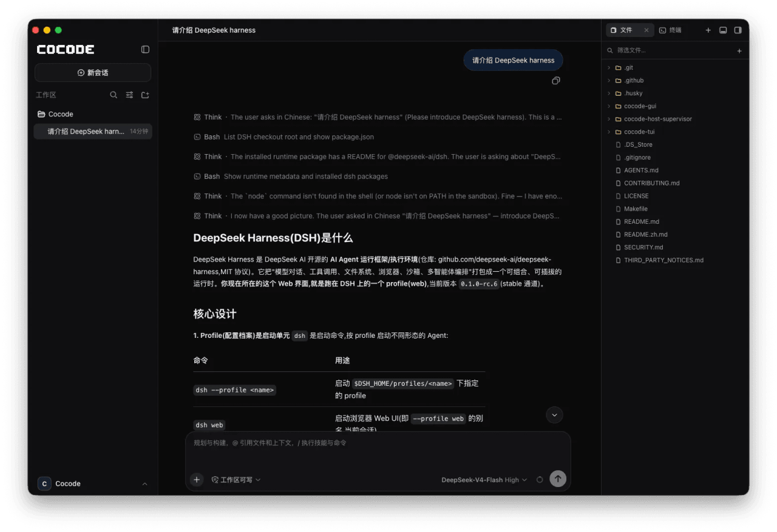Click COCODE logo in sidebar

pyautogui.click(x=66, y=49)
